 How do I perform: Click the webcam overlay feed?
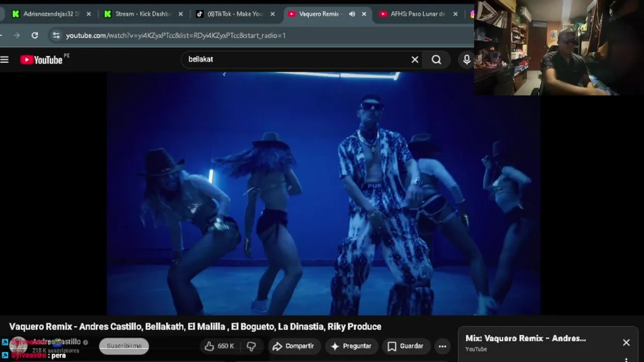pyautogui.click(x=558, y=48)
